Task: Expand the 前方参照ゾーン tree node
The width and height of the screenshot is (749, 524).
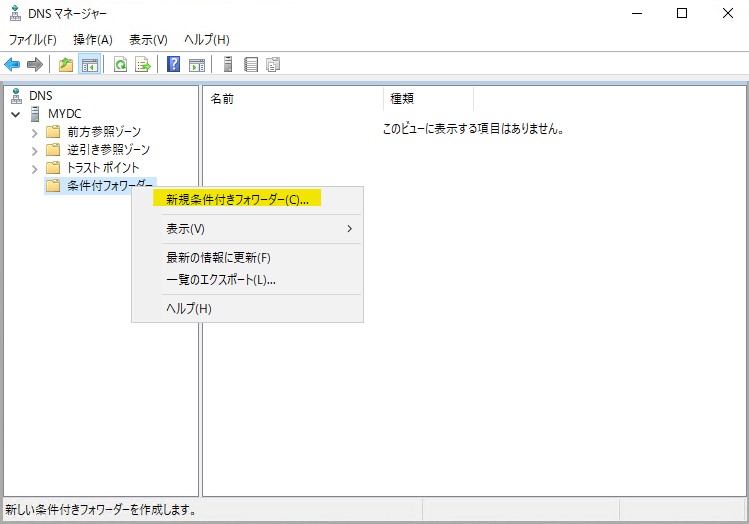Action: point(35,132)
